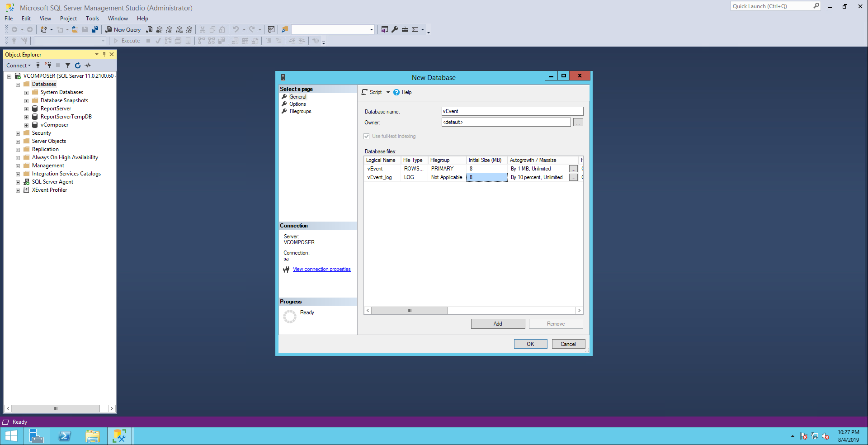Open the View connection properties link
Viewport: 868px width, 445px height.
(x=321, y=270)
